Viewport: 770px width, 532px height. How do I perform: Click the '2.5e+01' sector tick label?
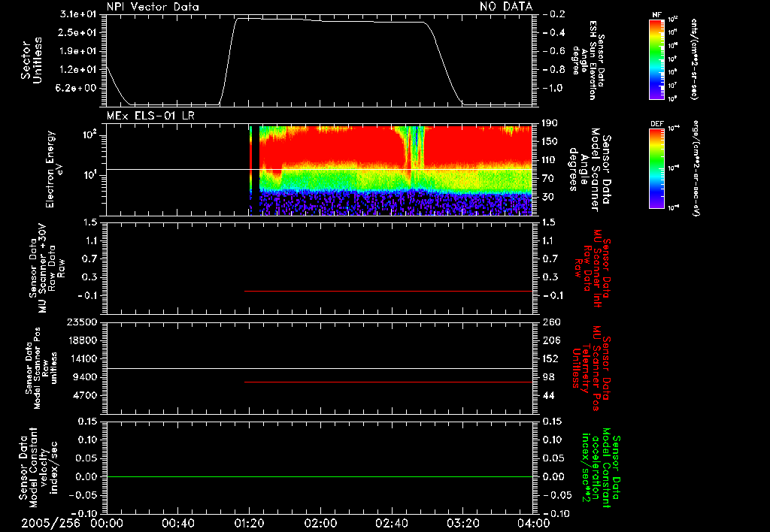coord(78,32)
